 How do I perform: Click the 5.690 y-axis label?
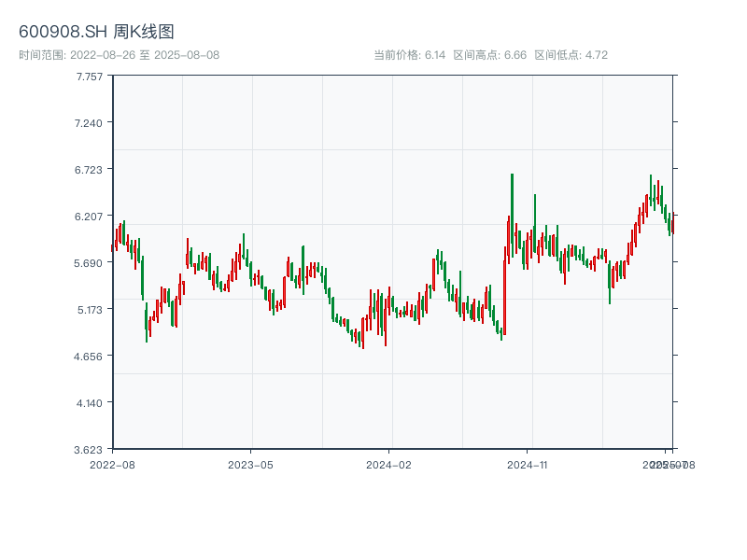click(x=90, y=262)
